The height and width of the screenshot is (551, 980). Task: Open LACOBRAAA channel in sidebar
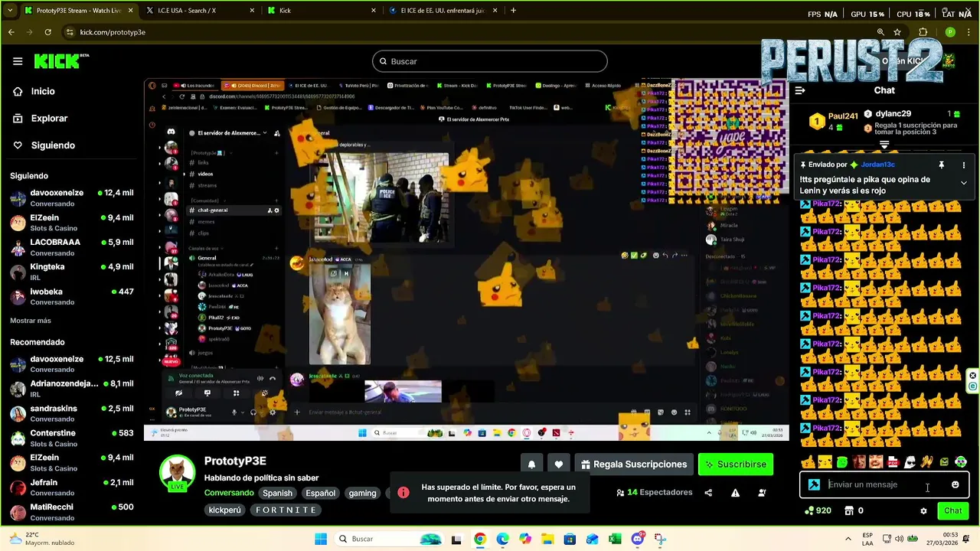pyautogui.click(x=72, y=247)
